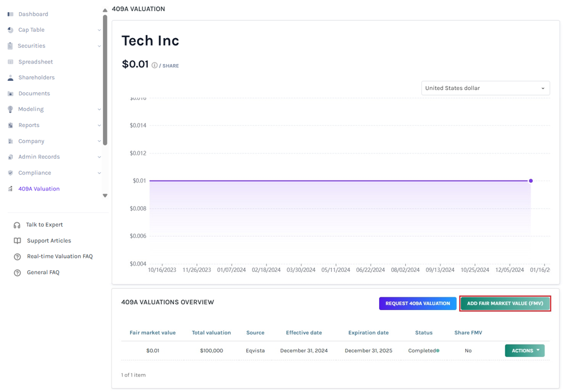Go to Documents in the sidebar
563x392 pixels.
pos(34,94)
